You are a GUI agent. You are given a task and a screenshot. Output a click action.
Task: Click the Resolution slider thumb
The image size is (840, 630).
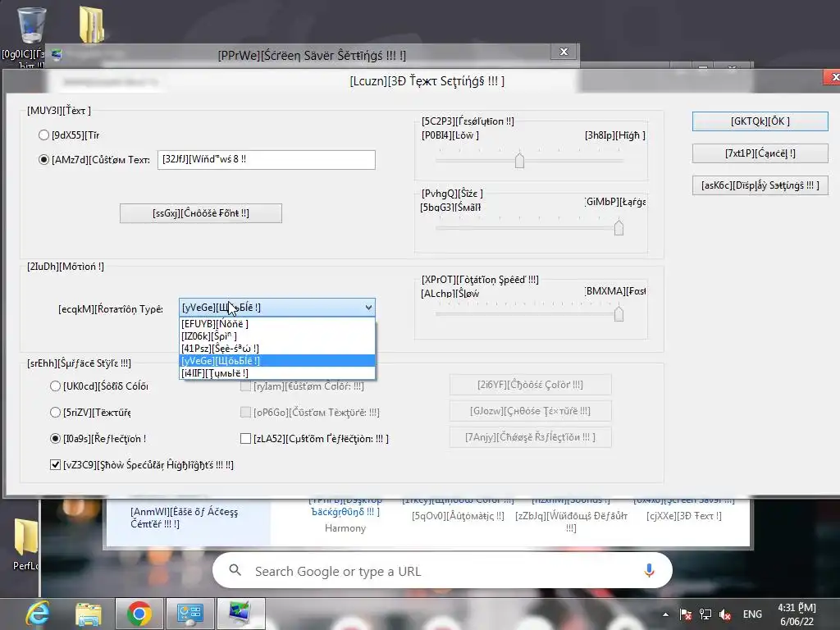point(519,160)
